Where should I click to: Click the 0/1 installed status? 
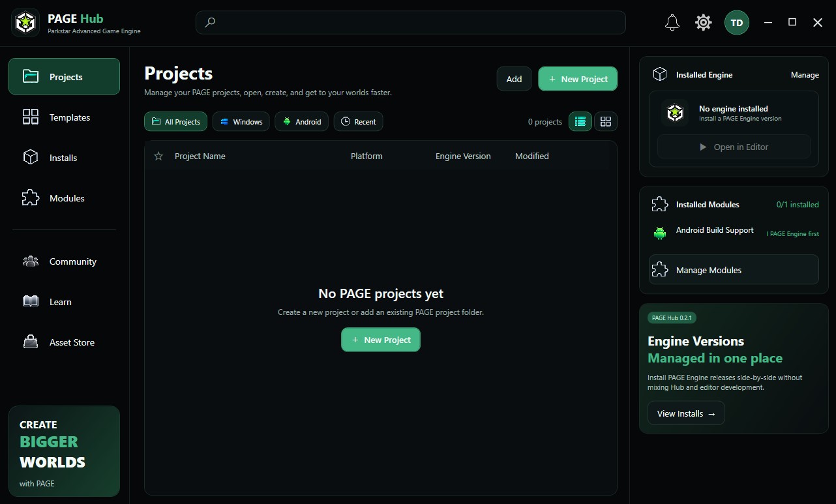click(x=798, y=205)
